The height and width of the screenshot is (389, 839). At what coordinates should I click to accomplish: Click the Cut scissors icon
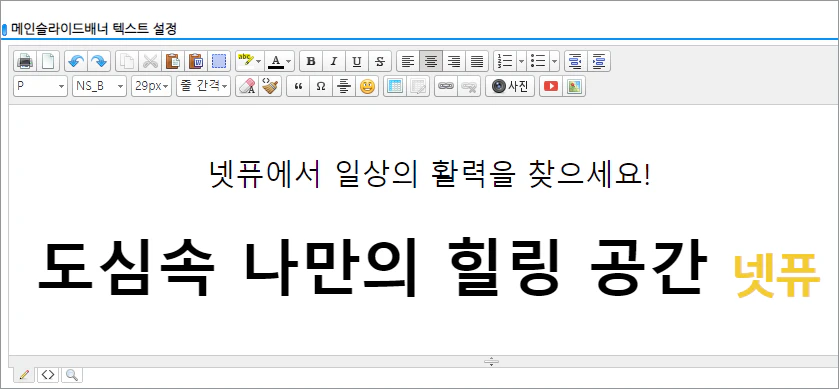(150, 62)
